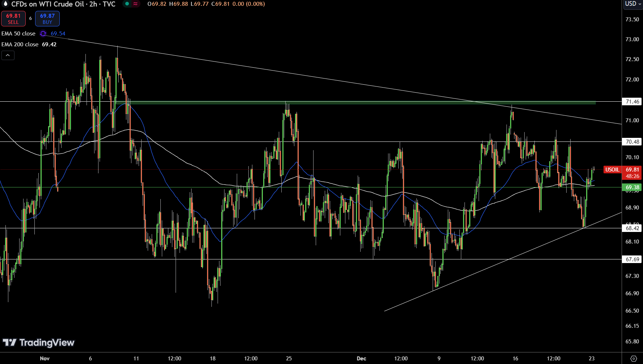The width and height of the screenshot is (643, 364).
Task: Click the EMA 50 refresh icon
Action: (43, 34)
